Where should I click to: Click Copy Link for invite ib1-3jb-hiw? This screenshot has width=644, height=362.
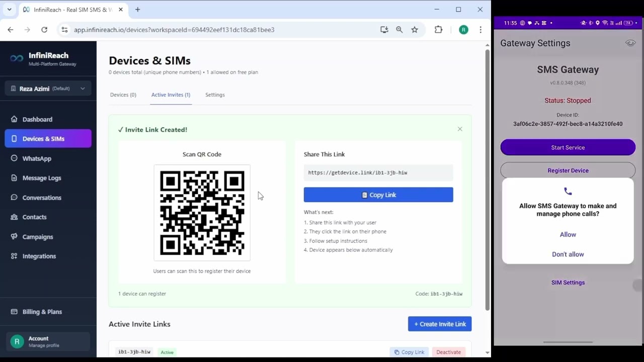point(409,352)
